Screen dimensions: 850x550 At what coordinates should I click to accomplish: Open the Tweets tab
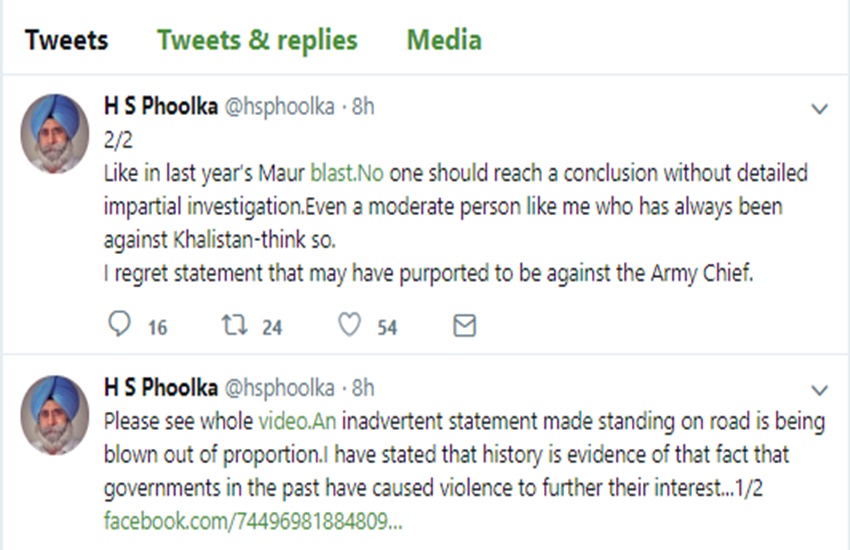[66, 40]
